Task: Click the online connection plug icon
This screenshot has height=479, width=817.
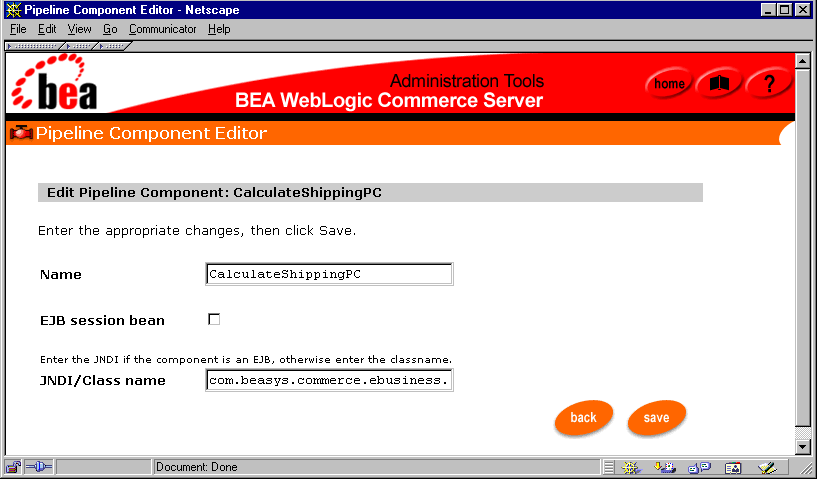Action: 39,467
